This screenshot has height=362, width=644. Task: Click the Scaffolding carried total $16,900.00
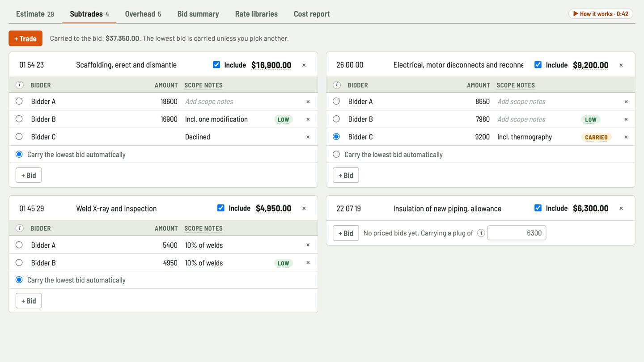point(271,65)
